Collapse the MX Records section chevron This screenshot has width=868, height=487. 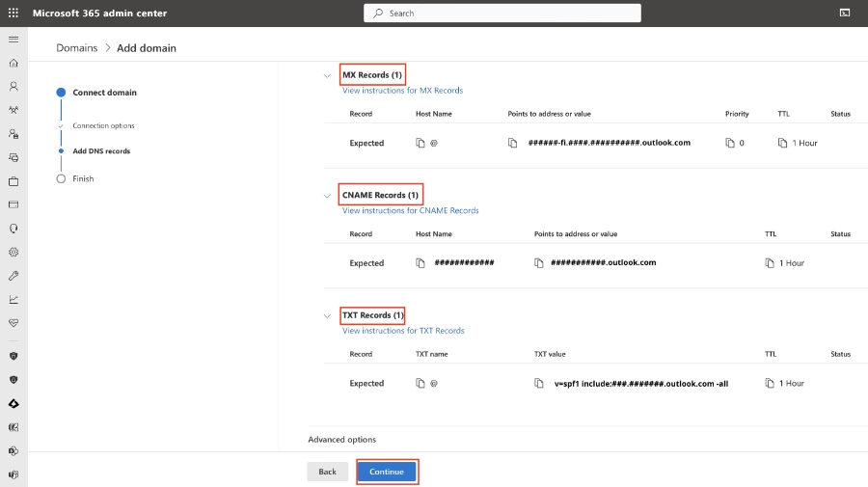point(327,76)
